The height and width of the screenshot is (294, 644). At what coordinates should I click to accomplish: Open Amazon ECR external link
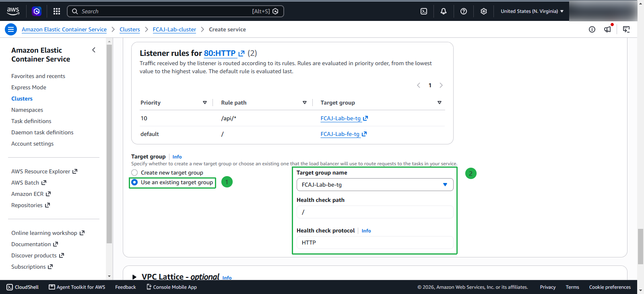tap(31, 194)
